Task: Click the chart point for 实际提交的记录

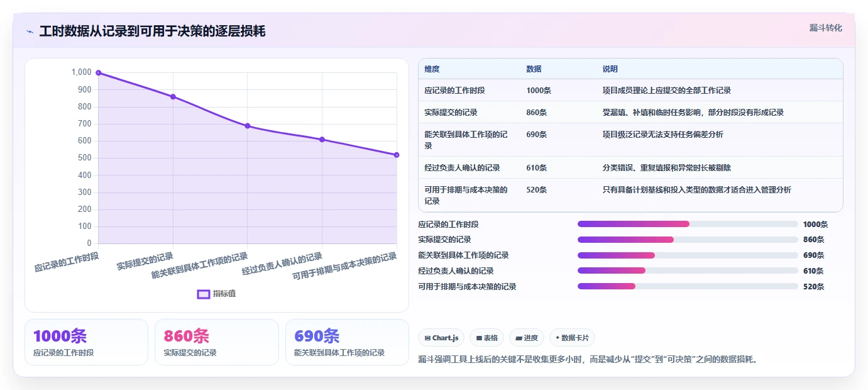Action: [x=173, y=97]
